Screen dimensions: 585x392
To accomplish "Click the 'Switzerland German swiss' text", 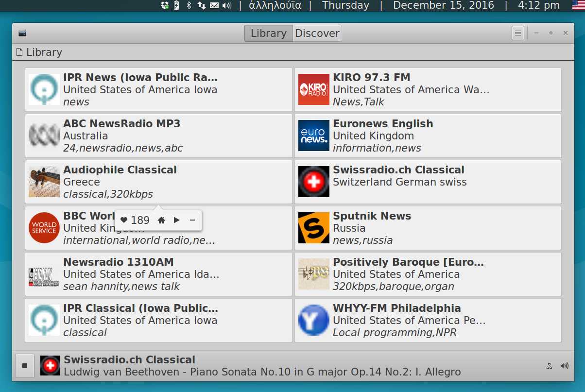I will (400, 182).
